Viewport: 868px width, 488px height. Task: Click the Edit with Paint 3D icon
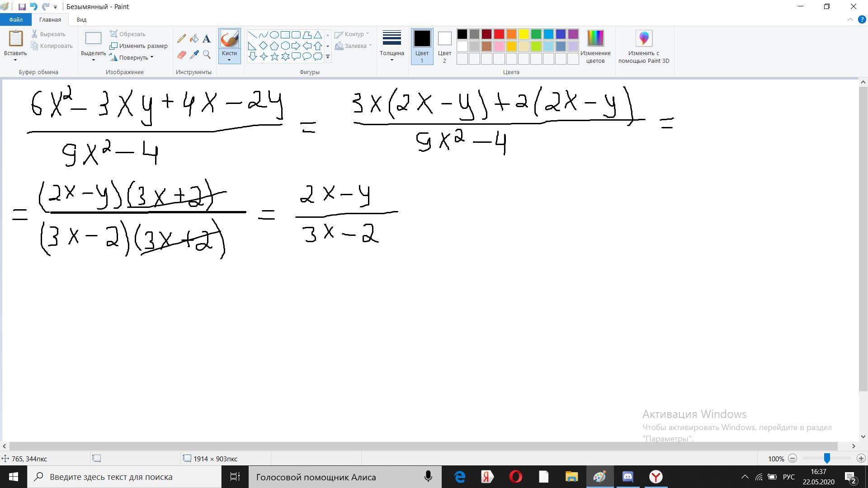pyautogui.click(x=644, y=39)
